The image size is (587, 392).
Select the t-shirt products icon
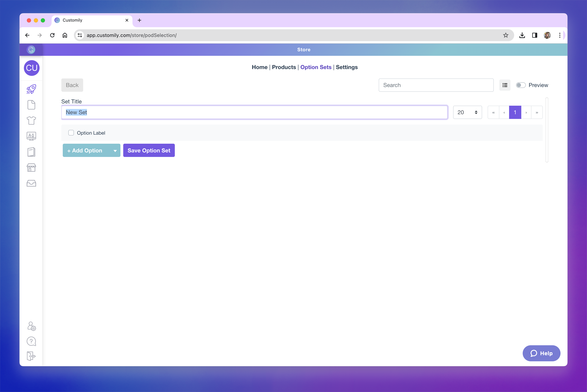[x=31, y=120]
